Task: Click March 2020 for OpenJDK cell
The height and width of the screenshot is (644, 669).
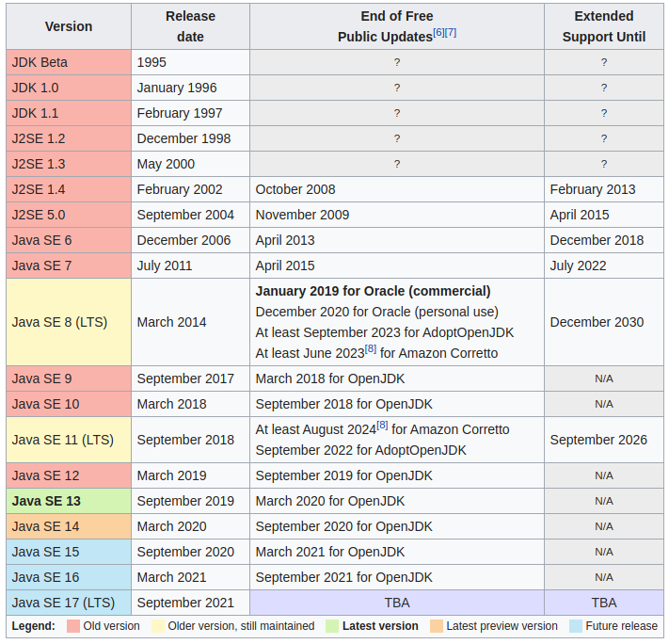Action: point(397,501)
